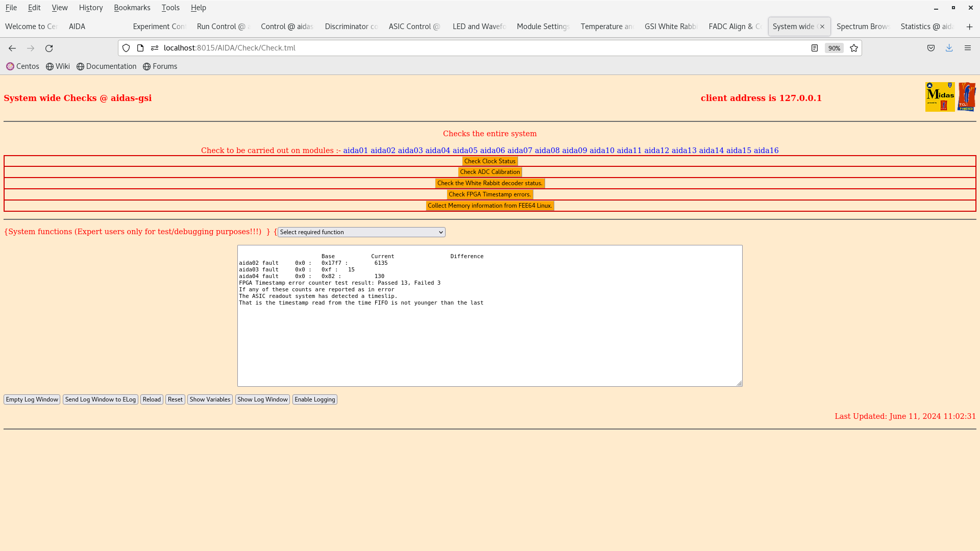Open a new tab with plus icon

[969, 27]
